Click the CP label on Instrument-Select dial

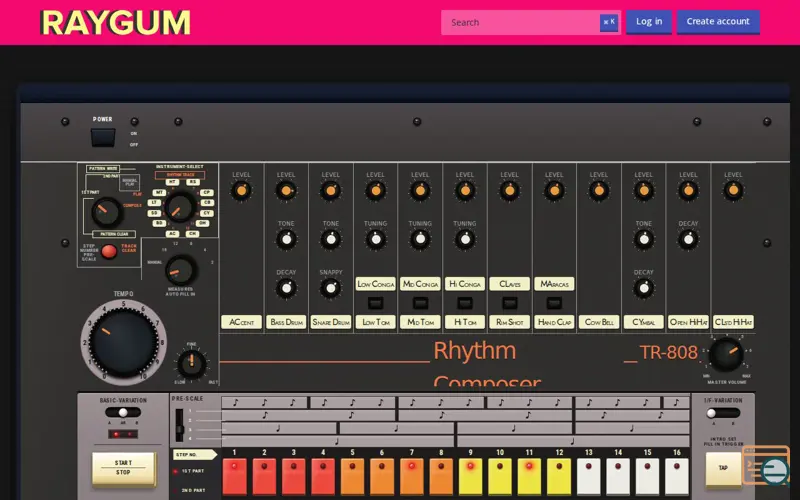[x=207, y=193]
